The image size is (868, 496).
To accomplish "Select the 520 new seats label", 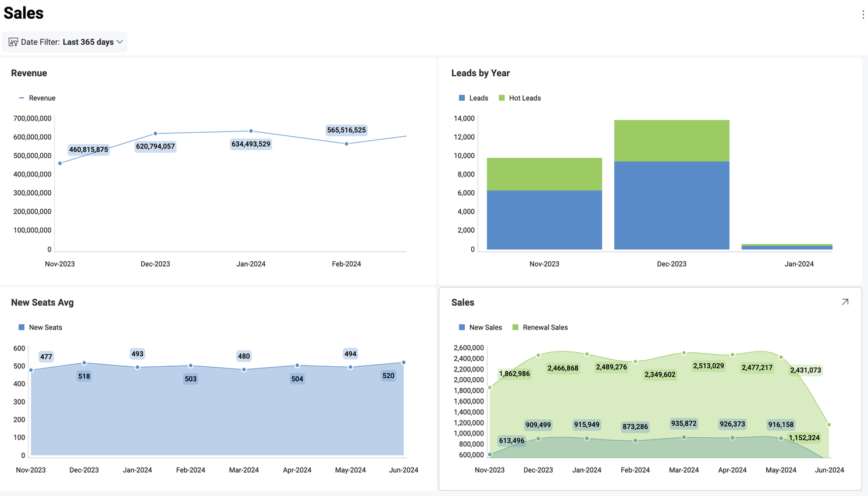I will coord(389,375).
